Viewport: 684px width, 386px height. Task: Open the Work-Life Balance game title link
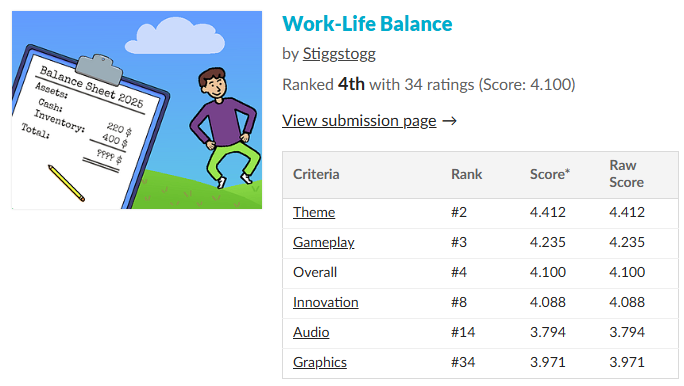367,24
